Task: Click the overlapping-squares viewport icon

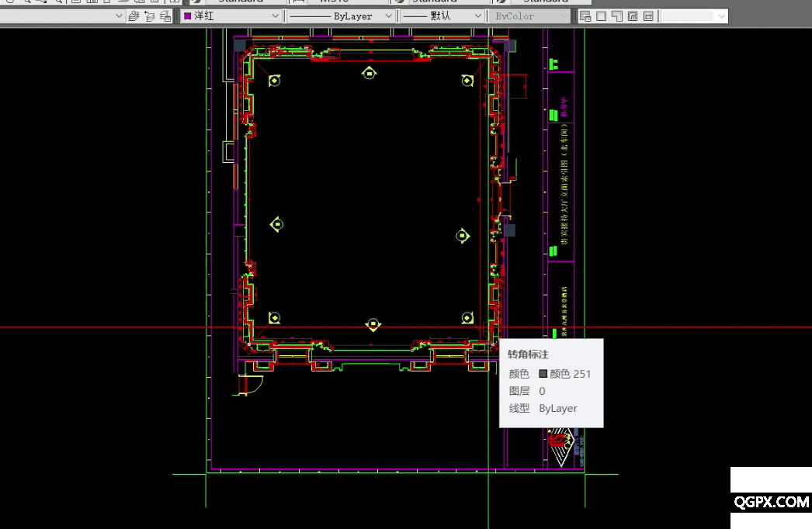Action: (x=616, y=16)
